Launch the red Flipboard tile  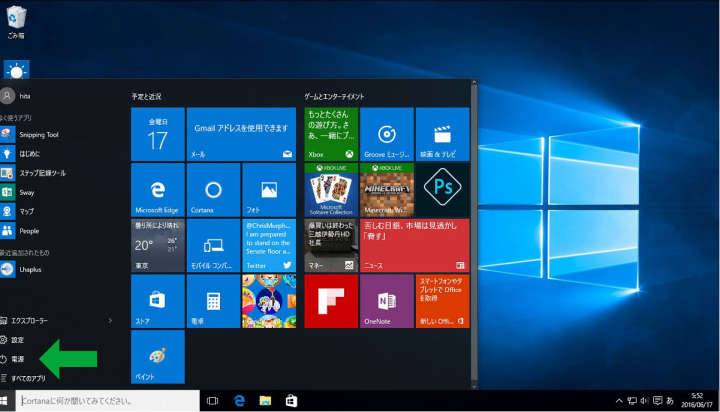331,301
